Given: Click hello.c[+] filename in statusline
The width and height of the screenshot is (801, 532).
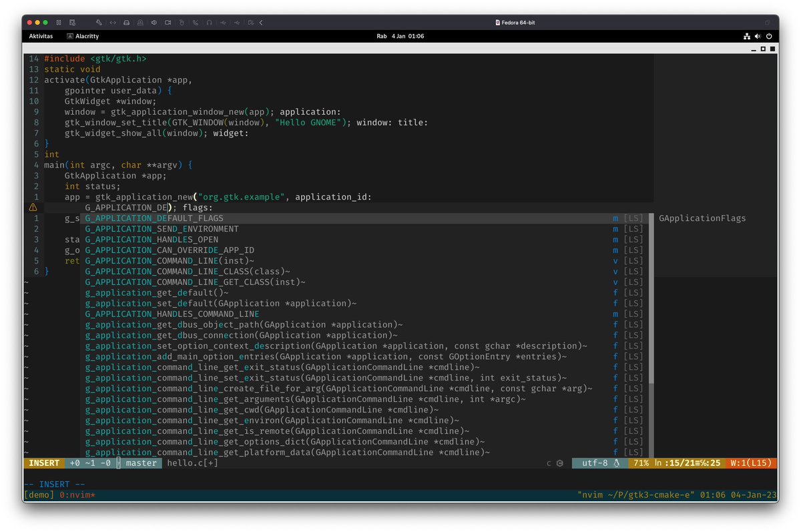Looking at the screenshot, I should 192,463.
